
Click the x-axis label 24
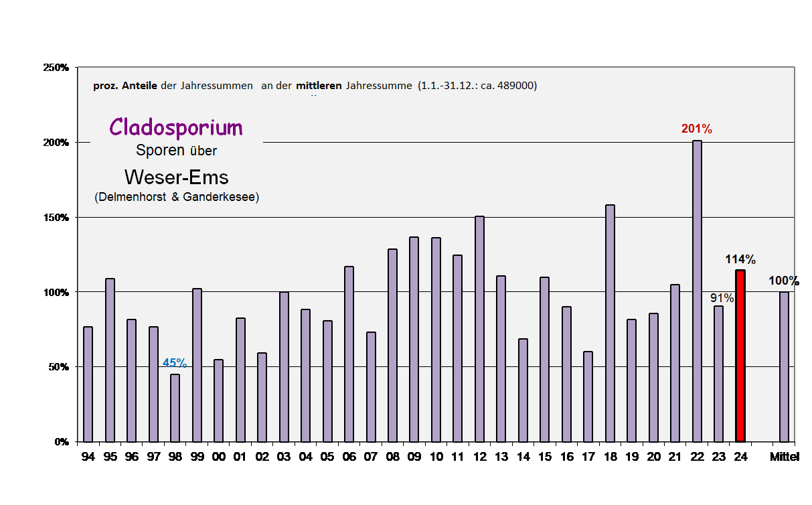[740, 457]
